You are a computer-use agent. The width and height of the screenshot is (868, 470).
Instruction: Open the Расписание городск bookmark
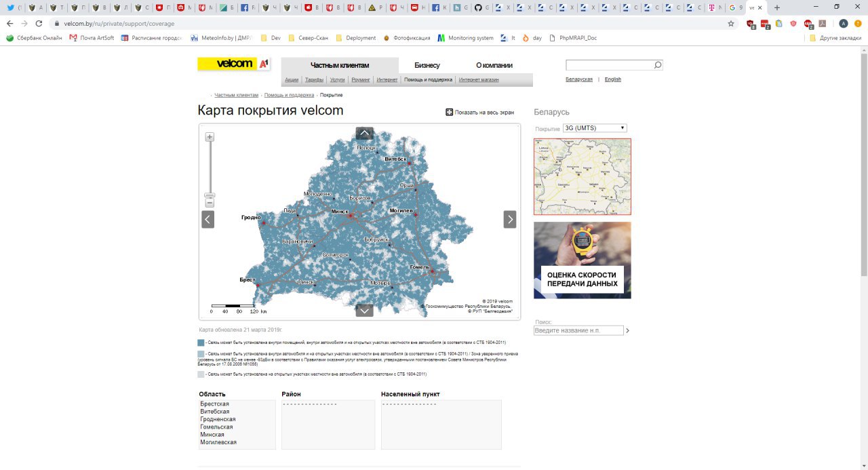pyautogui.click(x=151, y=38)
